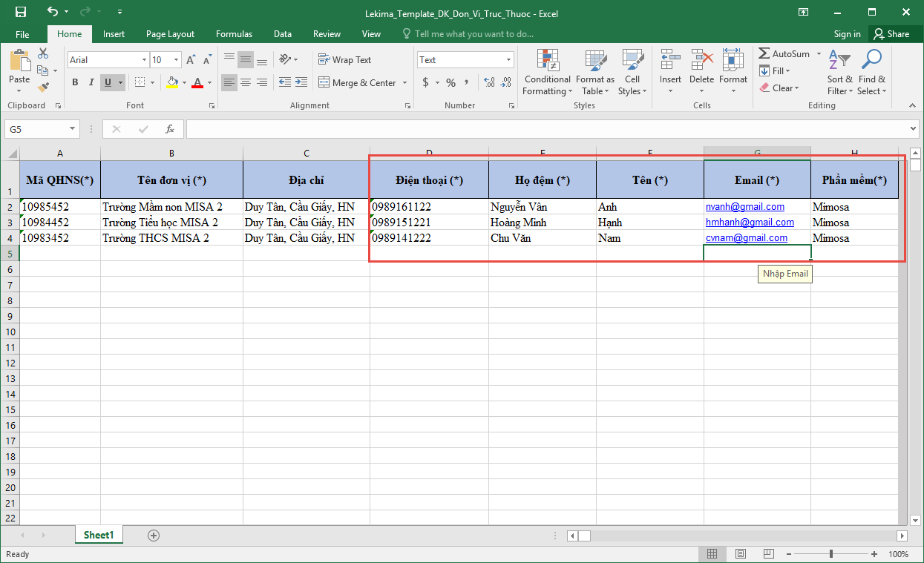
Task: Expand the Name Box dropdown
Action: pyautogui.click(x=72, y=129)
